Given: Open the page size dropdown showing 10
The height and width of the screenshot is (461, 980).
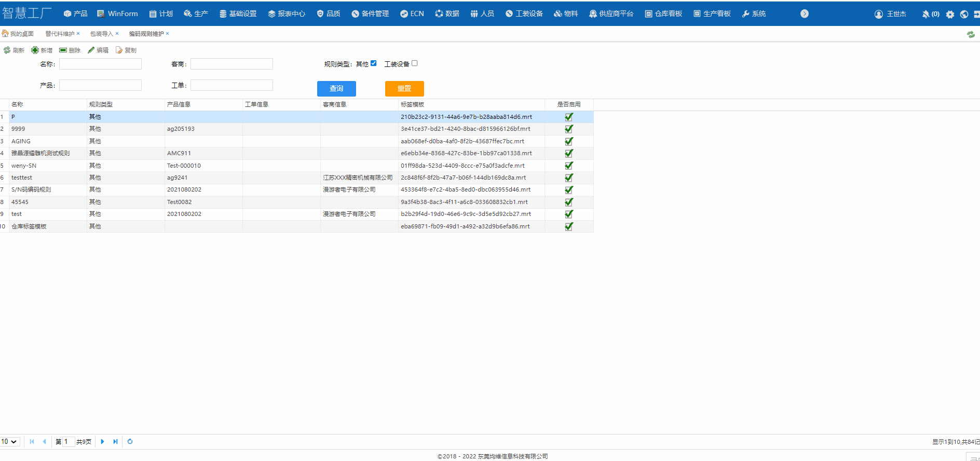Looking at the screenshot, I should click(9, 442).
